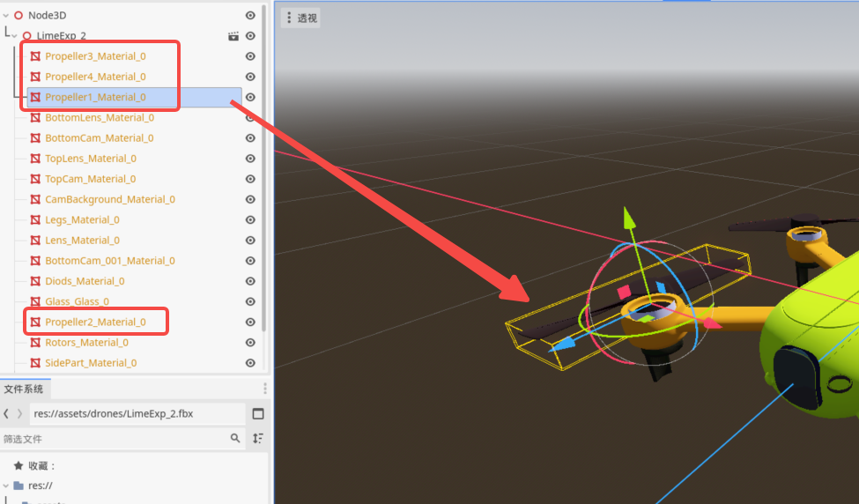The image size is (859, 504).
Task: Click the Node3D type icon of the root node
Action: coord(19,15)
